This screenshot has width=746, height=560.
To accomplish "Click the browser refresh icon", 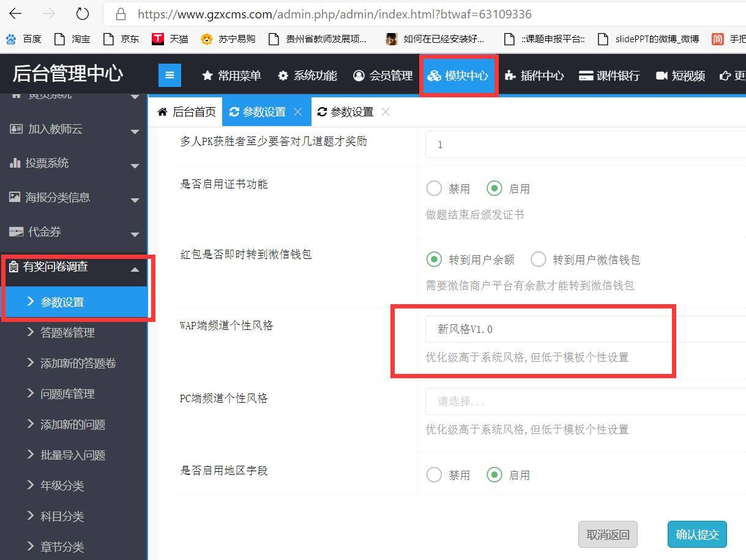I will point(82,13).
